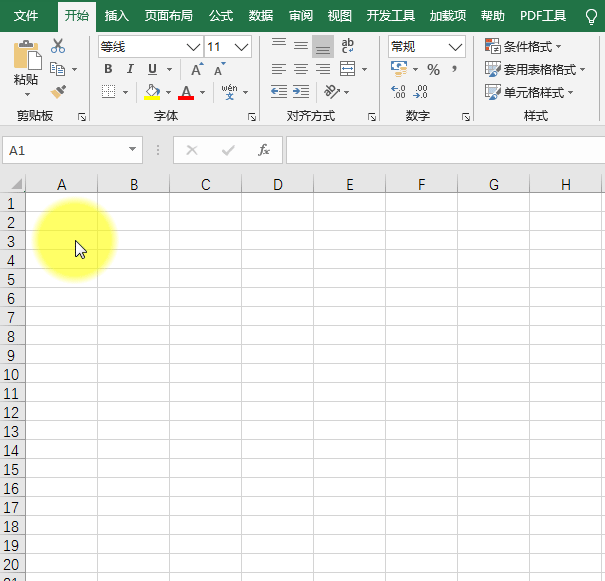Open Font dialog launcher in 字体 group
Screen dimensions: 605x581
pos(252,117)
